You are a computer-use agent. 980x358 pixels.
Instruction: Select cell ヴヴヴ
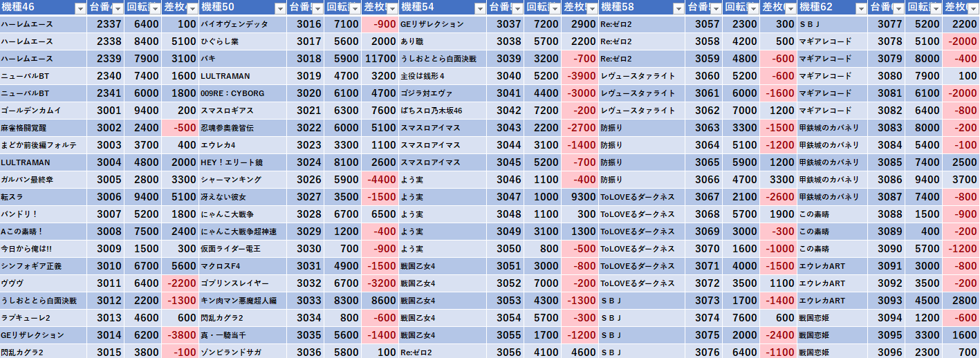coord(44,283)
